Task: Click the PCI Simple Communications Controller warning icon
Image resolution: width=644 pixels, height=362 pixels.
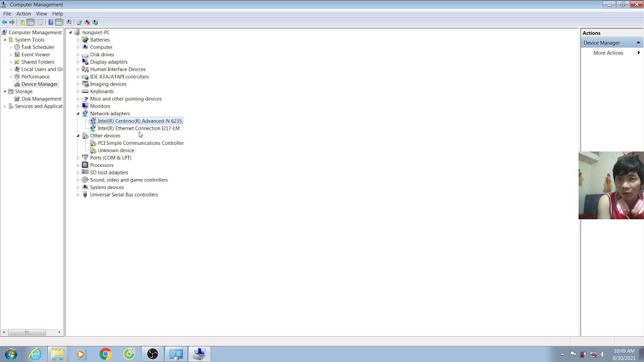Action: pyautogui.click(x=93, y=143)
